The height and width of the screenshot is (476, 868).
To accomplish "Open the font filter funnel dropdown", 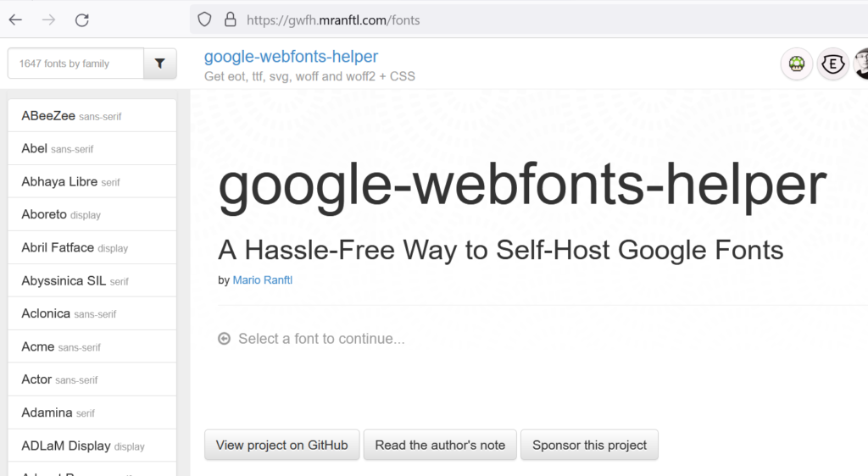I will [x=160, y=64].
